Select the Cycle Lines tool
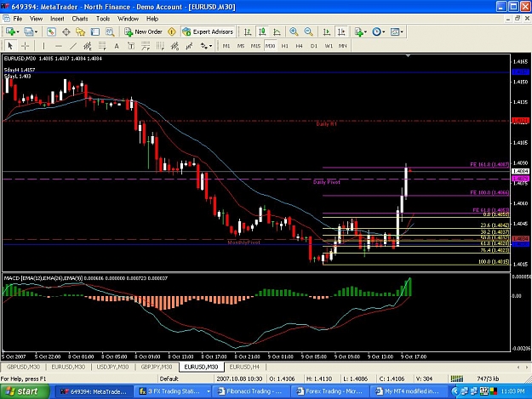The width and height of the screenshot is (532, 399). coord(189,46)
